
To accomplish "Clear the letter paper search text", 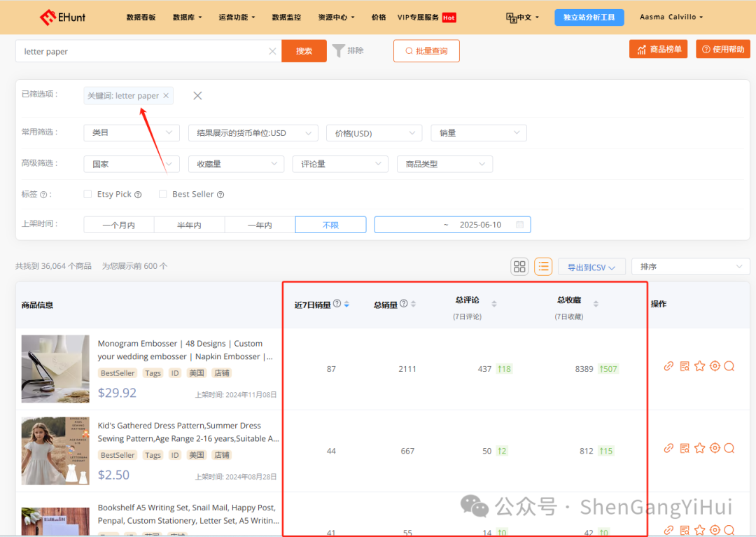I will 272,51.
